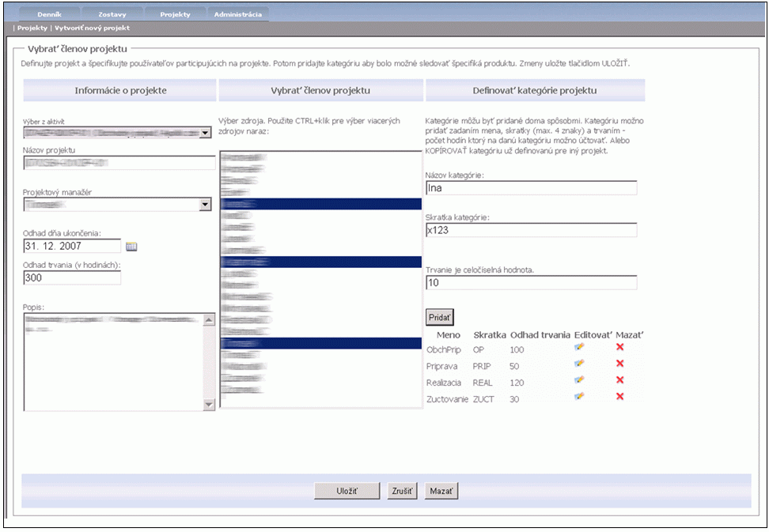Edit the Priprava category row
This screenshot has width=769, height=532.
coord(579,363)
